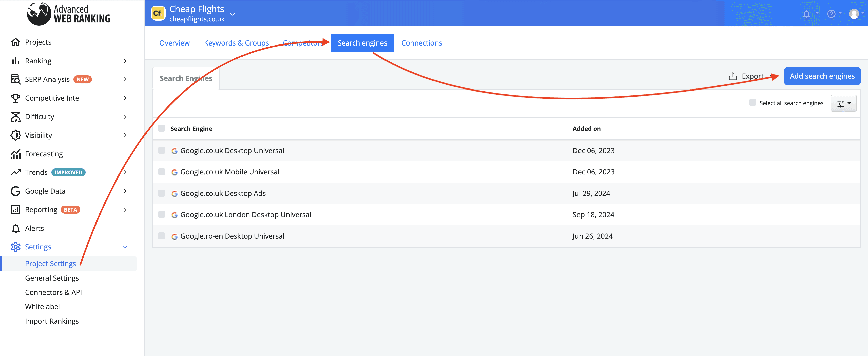
Task: Click the Google Data G icon
Action: click(x=16, y=191)
